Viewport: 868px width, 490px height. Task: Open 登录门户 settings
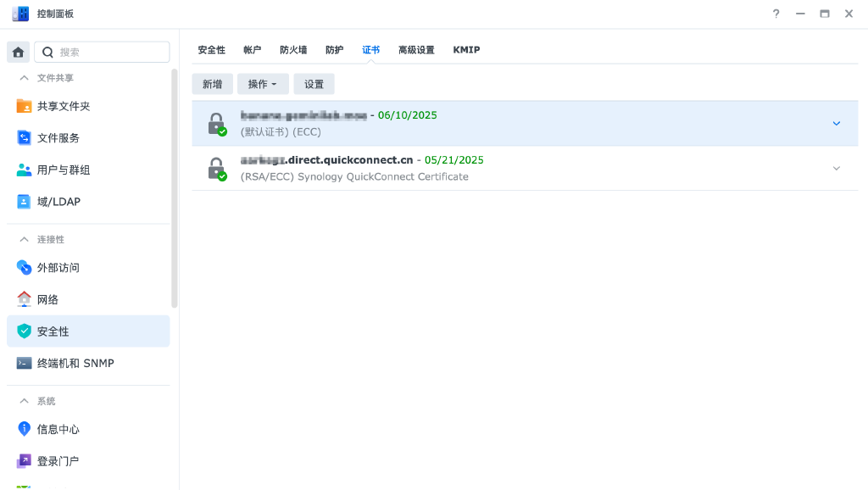(x=58, y=460)
